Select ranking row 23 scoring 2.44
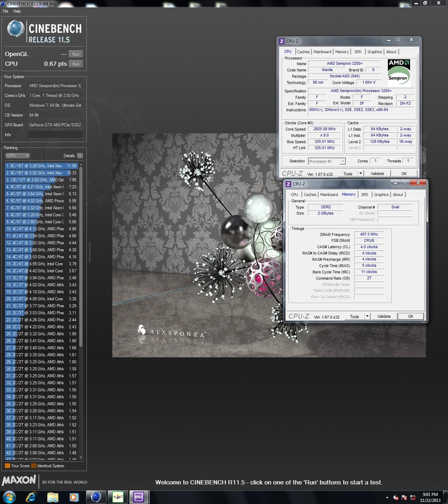This screenshot has height=504, width=448. [42, 320]
